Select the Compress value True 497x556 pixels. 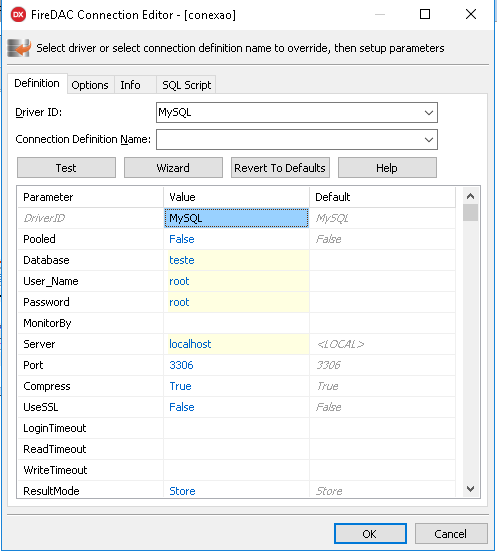(236, 386)
